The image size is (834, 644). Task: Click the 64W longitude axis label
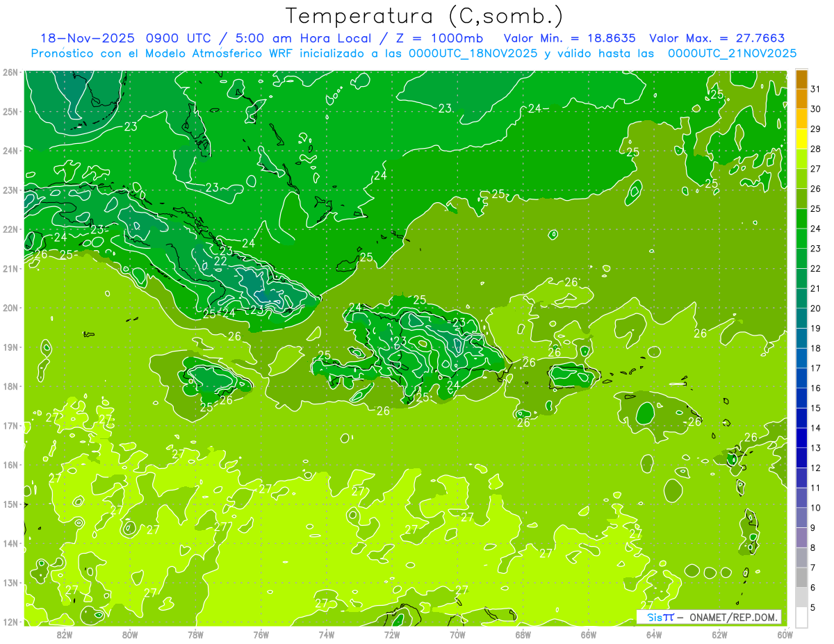click(654, 634)
